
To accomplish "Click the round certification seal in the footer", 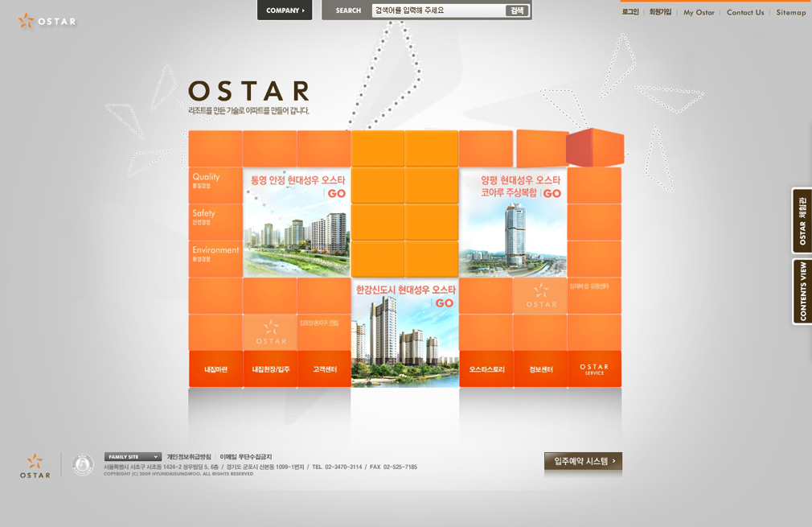I will (x=83, y=464).
